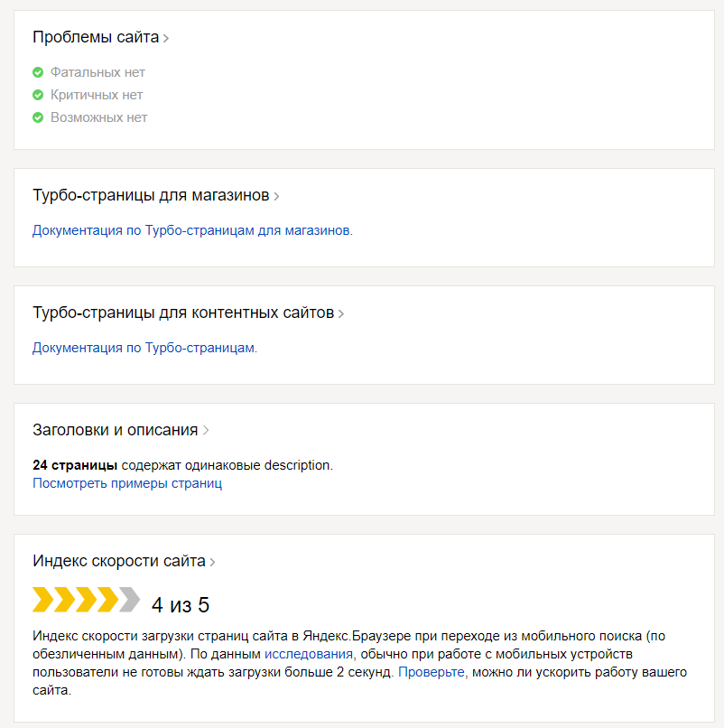Open Турбо-страницы для магазинов section heading
The width and height of the screenshot is (724, 728).
pyautogui.click(x=151, y=195)
